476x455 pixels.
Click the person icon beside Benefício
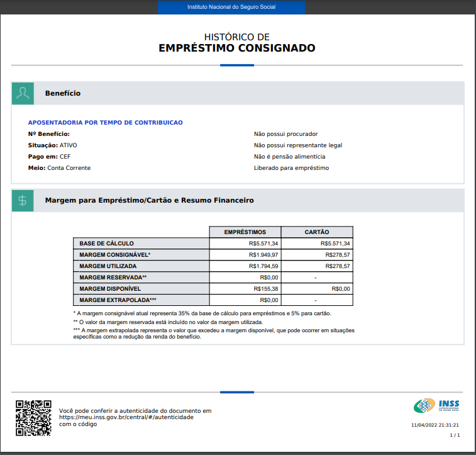click(x=23, y=93)
